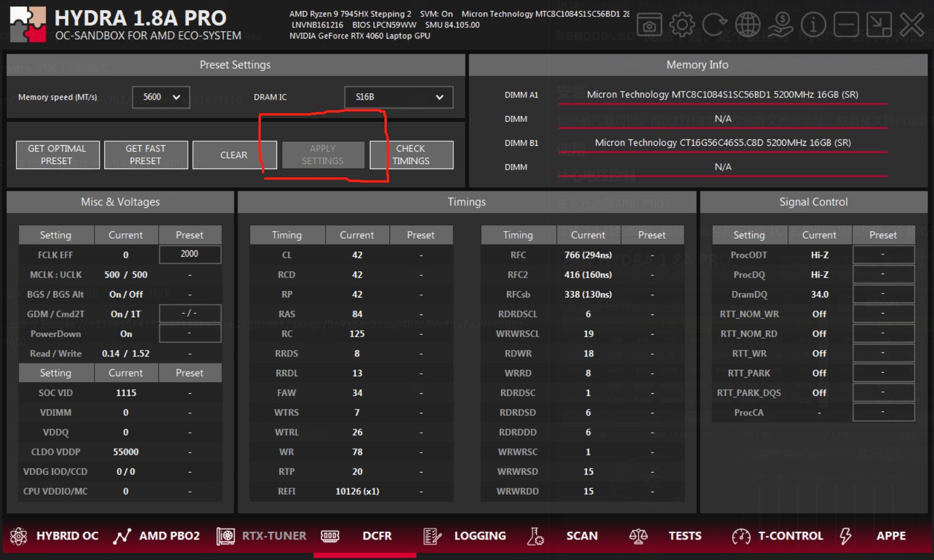The image size is (934, 560).
Task: Click the RTT_PARK_DQS preset field
Action: (883, 392)
